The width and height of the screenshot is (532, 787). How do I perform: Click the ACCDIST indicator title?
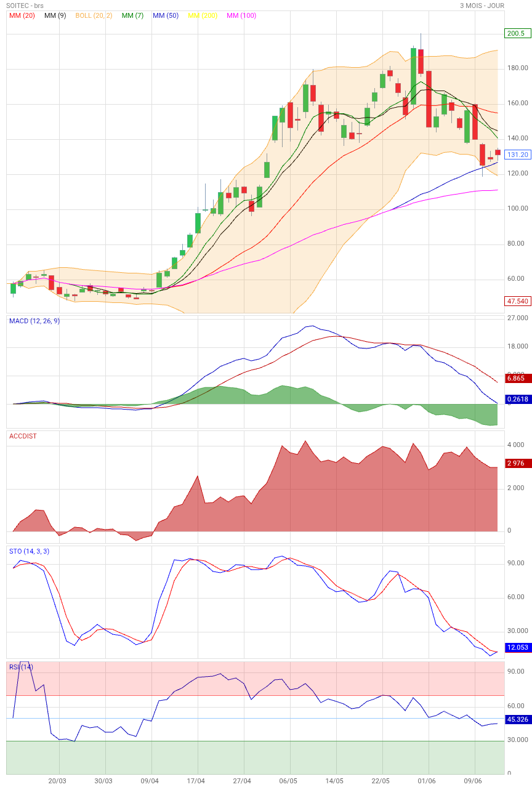(x=23, y=436)
